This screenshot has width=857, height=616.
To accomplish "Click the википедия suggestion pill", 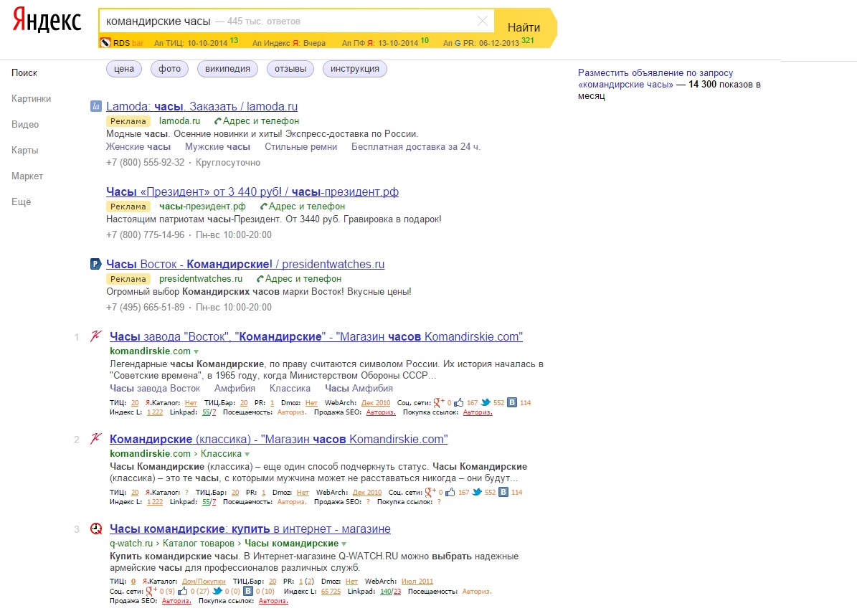I will (x=227, y=69).
